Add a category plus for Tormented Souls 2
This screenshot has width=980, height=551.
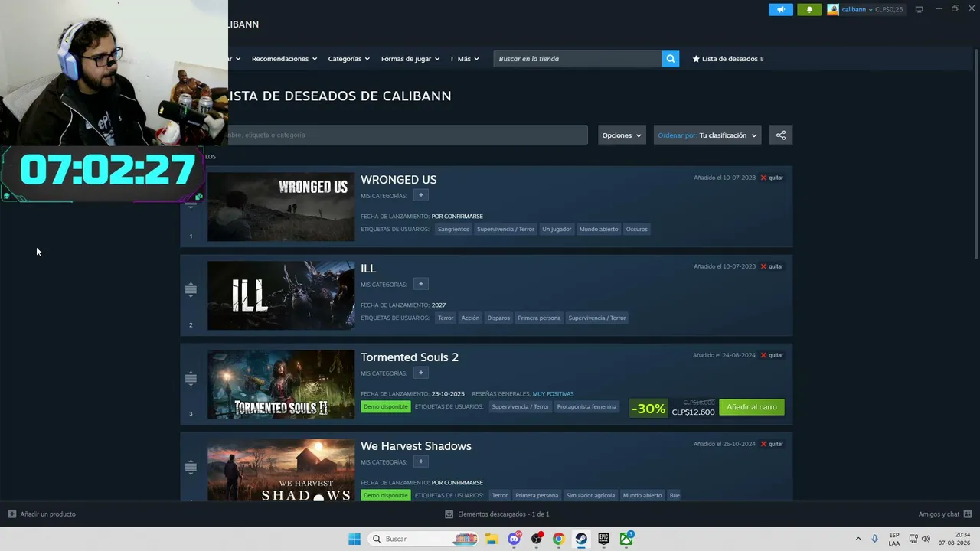pos(420,373)
